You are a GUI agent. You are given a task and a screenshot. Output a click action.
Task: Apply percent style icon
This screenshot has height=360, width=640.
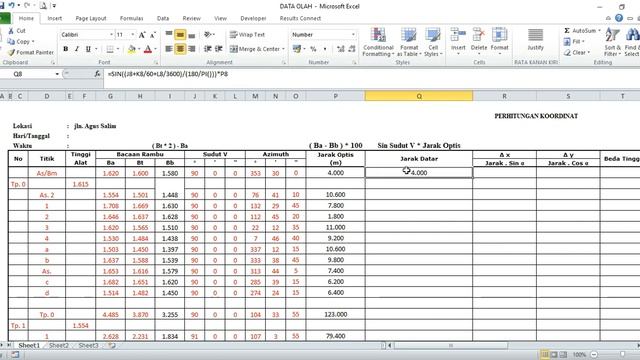pos(313,49)
